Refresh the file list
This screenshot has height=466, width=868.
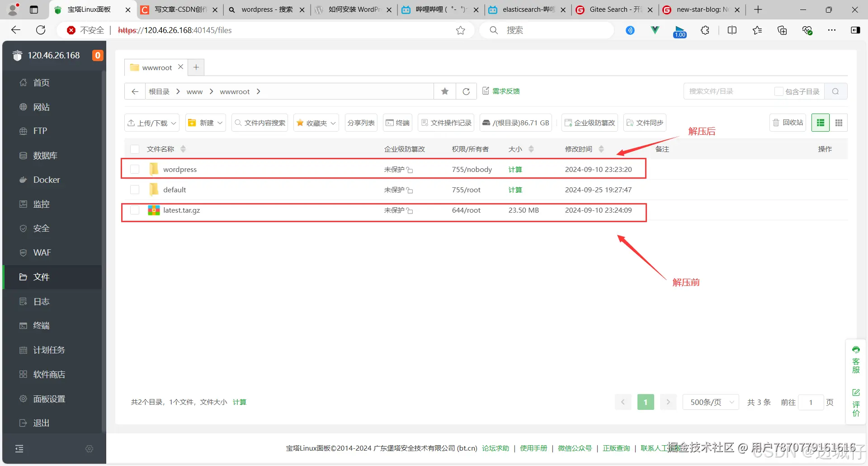[466, 91]
